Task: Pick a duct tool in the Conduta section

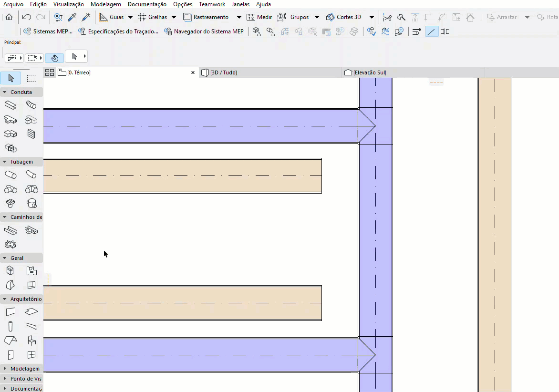Action: [x=10, y=105]
